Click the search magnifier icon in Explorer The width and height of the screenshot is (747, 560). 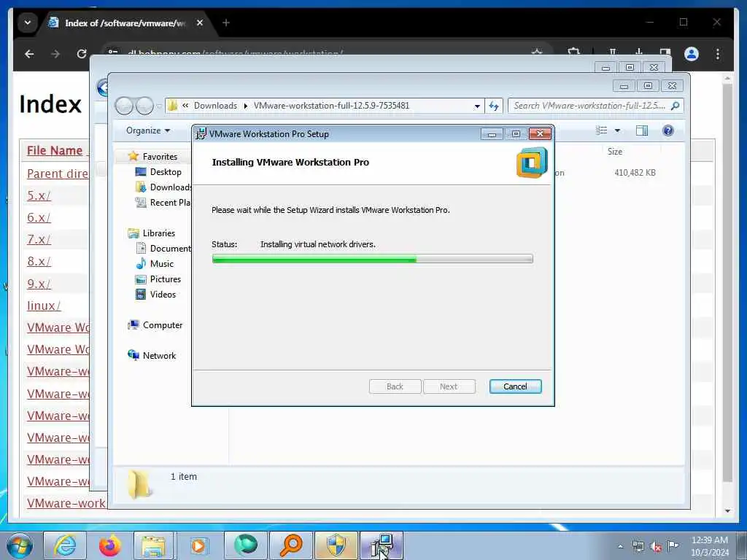[x=675, y=106]
